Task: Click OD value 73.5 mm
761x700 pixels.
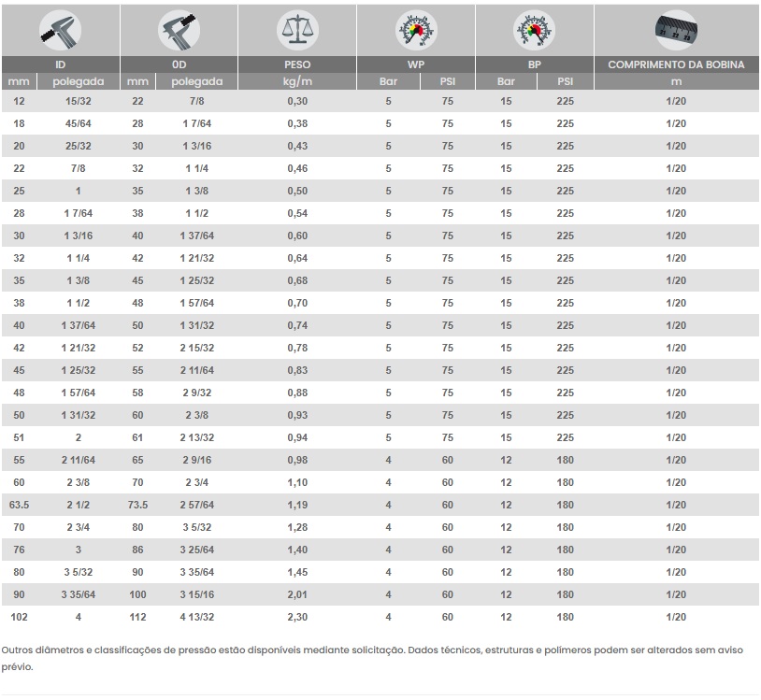Action: point(137,505)
